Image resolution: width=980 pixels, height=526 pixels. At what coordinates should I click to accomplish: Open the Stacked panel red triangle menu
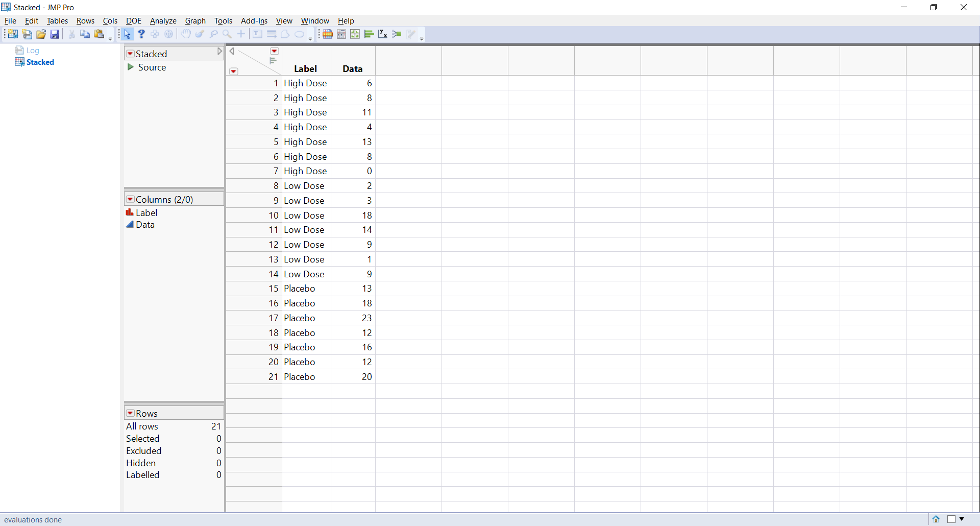pyautogui.click(x=130, y=53)
